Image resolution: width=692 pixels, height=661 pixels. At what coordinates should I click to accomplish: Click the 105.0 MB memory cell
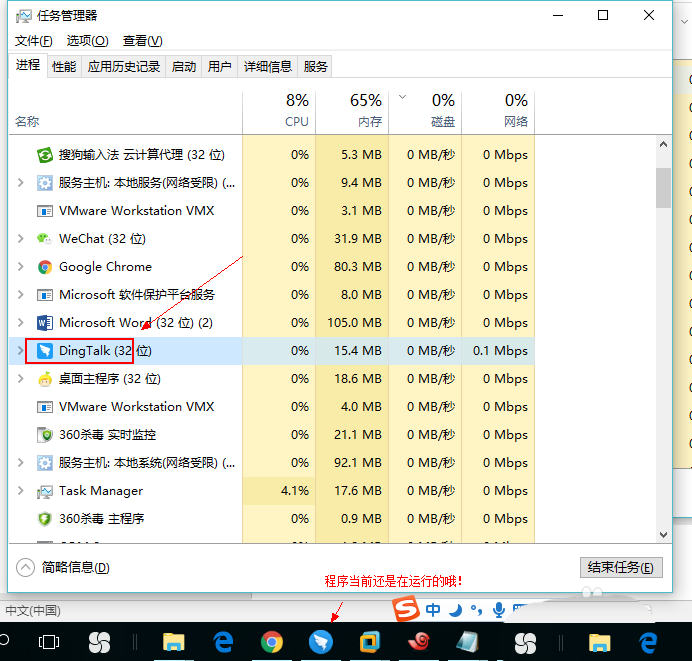coord(354,323)
